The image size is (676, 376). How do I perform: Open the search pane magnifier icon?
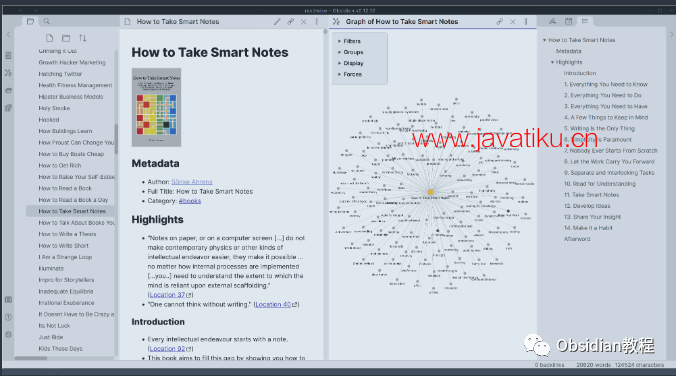pos(46,21)
